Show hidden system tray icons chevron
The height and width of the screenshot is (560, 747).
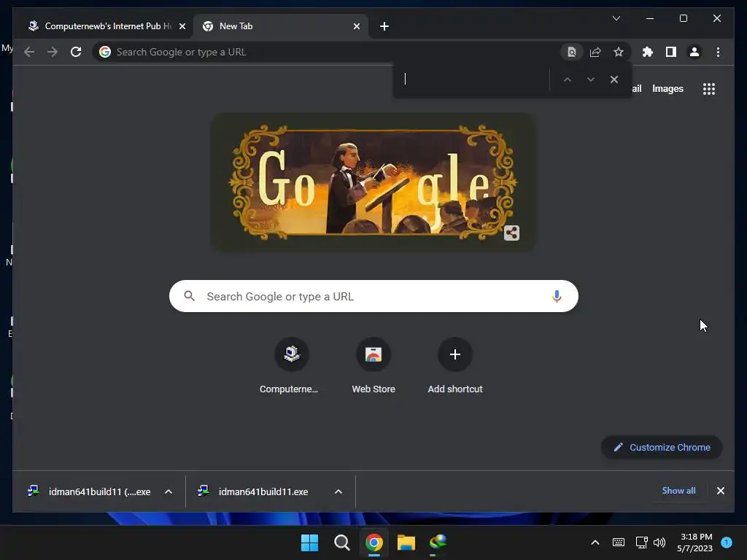pyautogui.click(x=595, y=542)
